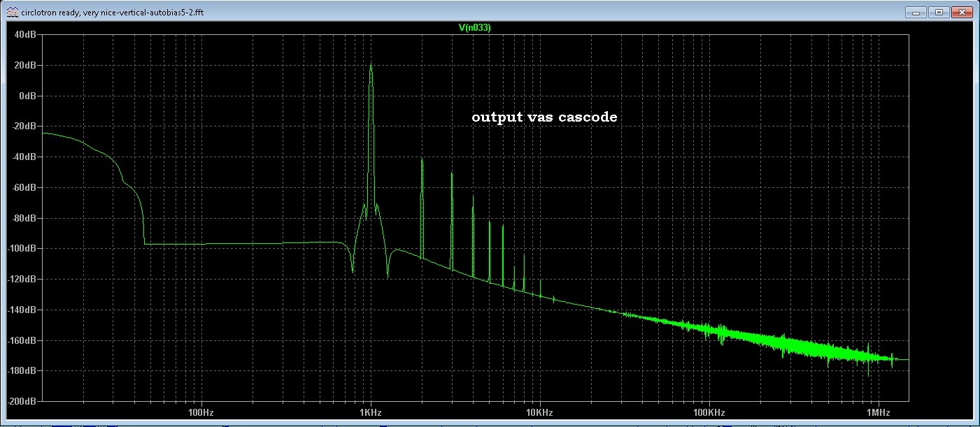Click the -100dB axis label
This screenshot has height=427, width=980.
coord(22,249)
